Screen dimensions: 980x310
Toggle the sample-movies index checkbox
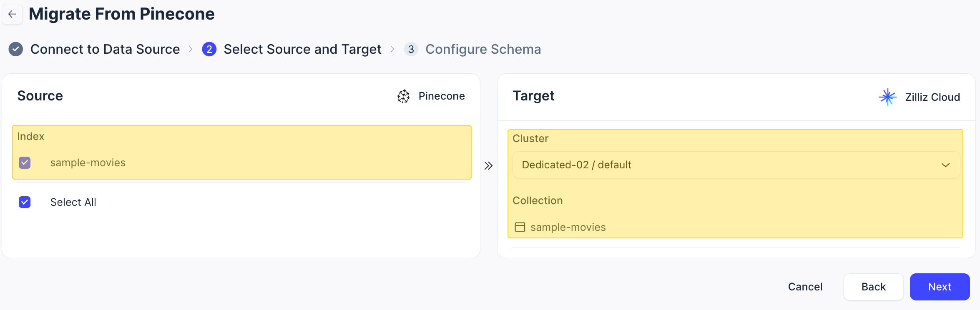[x=25, y=162]
